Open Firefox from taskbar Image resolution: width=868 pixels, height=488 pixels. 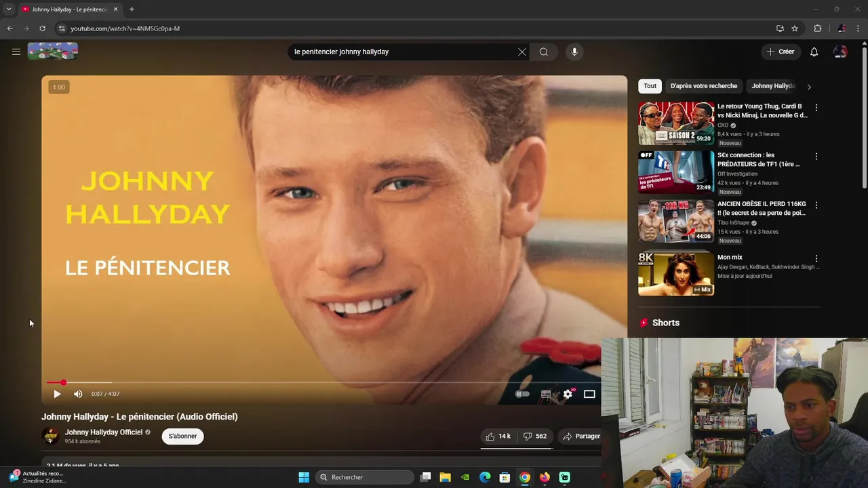click(x=545, y=477)
